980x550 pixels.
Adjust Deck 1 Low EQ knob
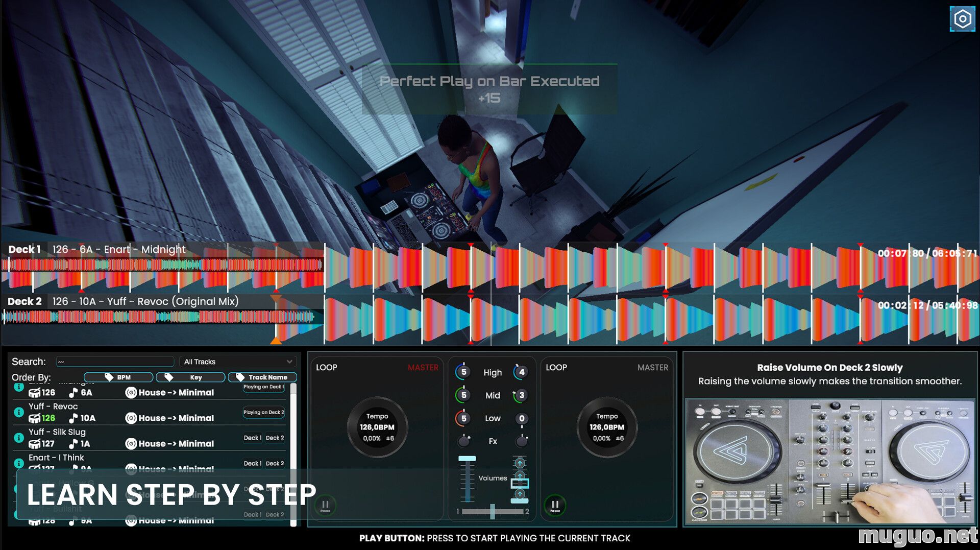tap(463, 418)
